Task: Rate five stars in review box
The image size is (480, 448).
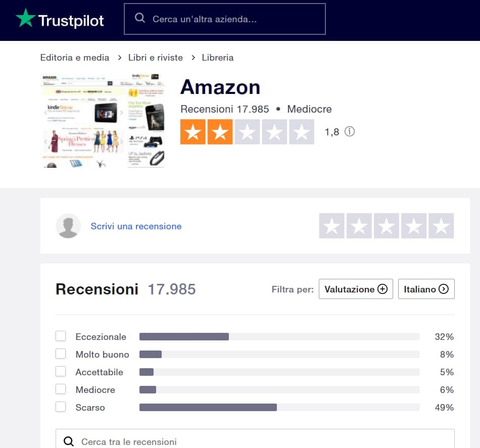Action: pyautogui.click(x=441, y=226)
